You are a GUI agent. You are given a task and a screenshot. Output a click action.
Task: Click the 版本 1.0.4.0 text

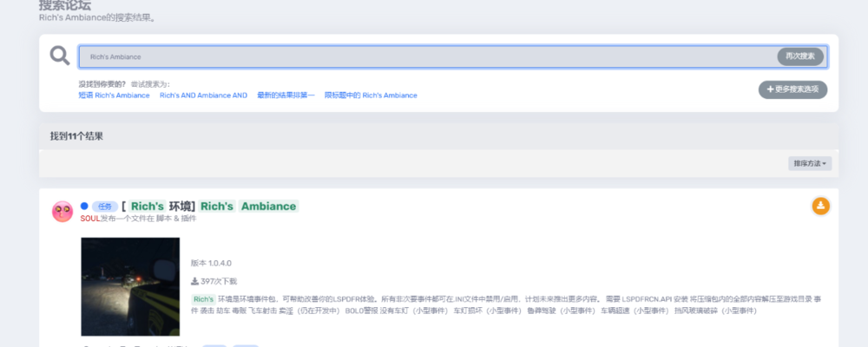(211, 263)
